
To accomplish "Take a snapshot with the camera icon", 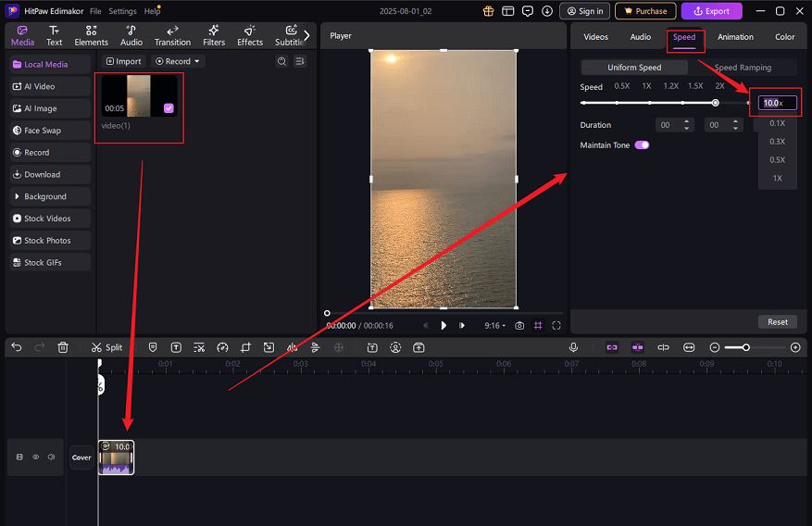I will click(519, 326).
